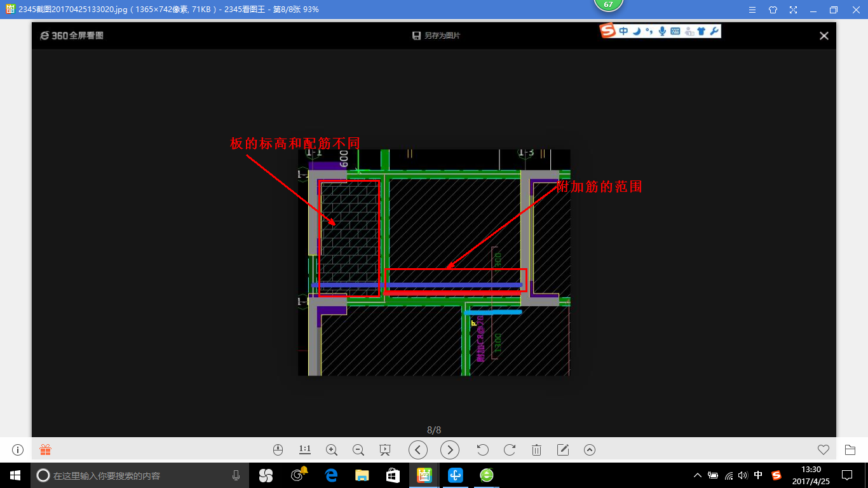Image resolution: width=868 pixels, height=488 pixels.
Task: Open the Action Center notifications icon
Action: tap(846, 475)
